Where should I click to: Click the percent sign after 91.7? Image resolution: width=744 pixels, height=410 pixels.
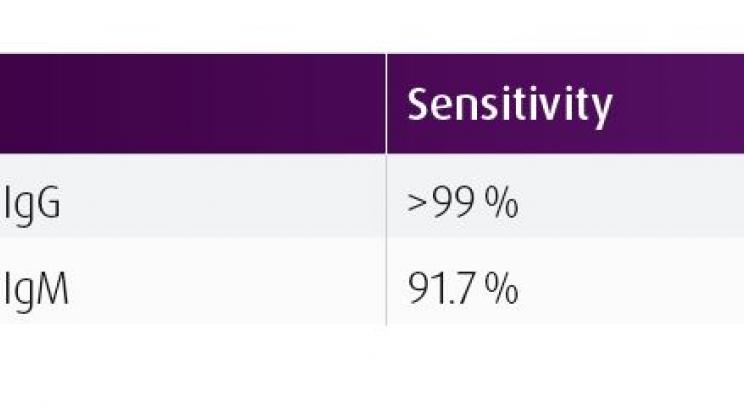tap(503, 290)
